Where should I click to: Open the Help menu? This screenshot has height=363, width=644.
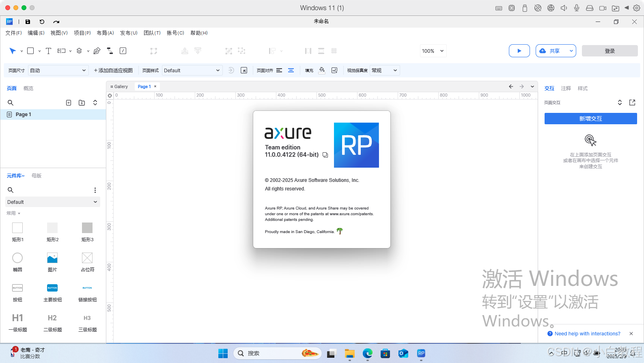coord(199,33)
